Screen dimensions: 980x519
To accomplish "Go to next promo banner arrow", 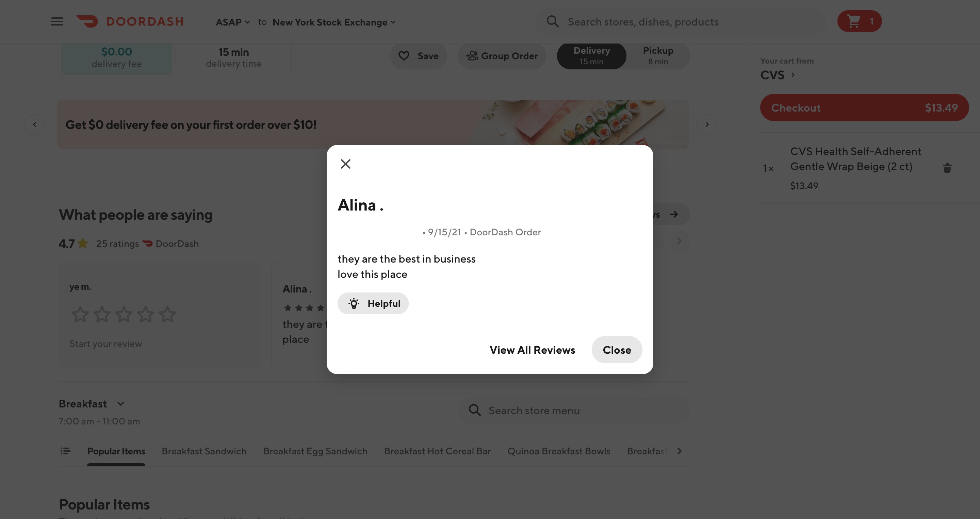I will [707, 124].
